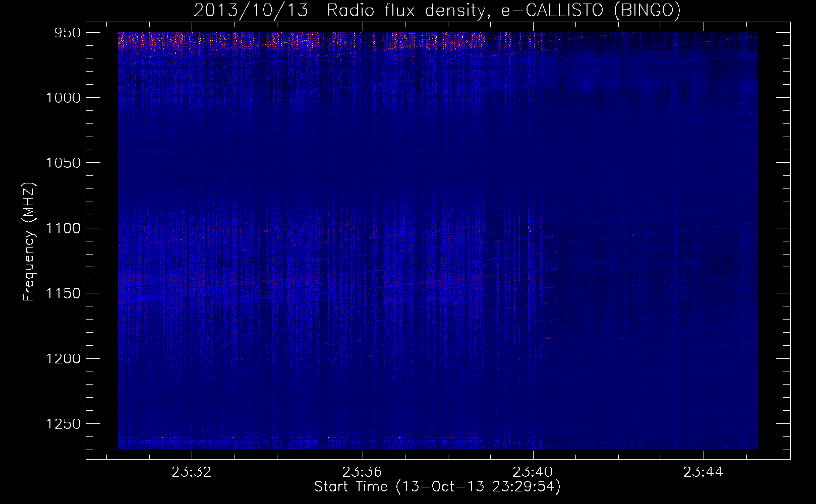Click the 'Frequency (MHZ)' axis label

tap(29, 242)
